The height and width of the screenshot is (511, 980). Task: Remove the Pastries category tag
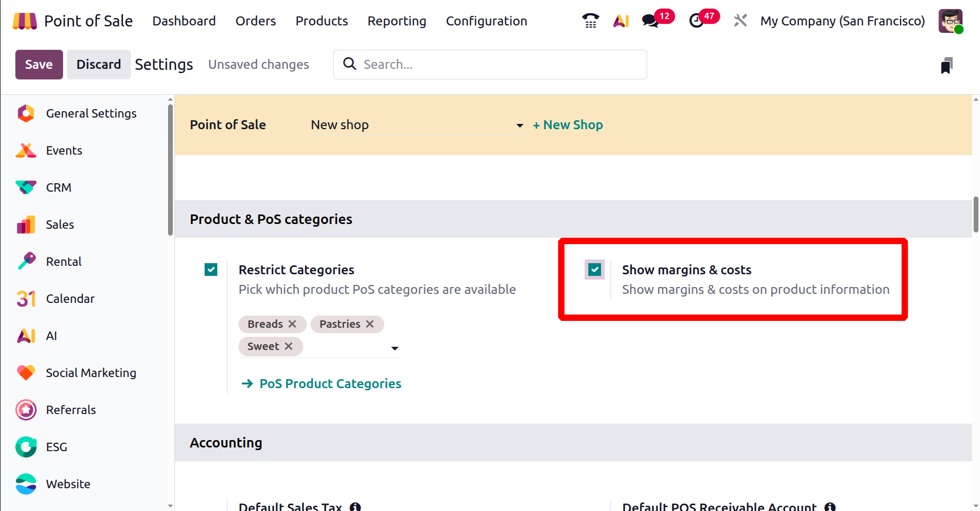370,324
